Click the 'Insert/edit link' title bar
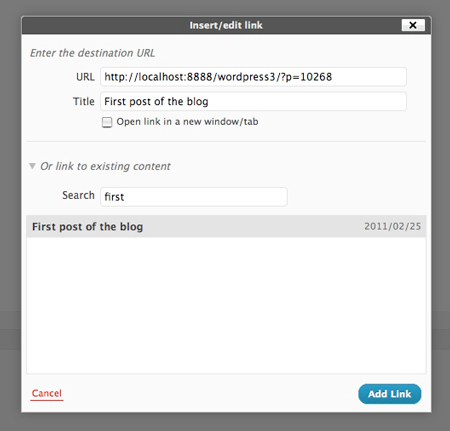Image resolution: width=450 pixels, height=431 pixels. [x=226, y=25]
